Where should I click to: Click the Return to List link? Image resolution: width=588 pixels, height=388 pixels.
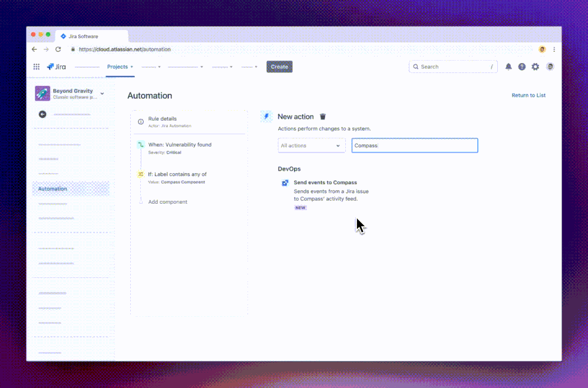(528, 95)
